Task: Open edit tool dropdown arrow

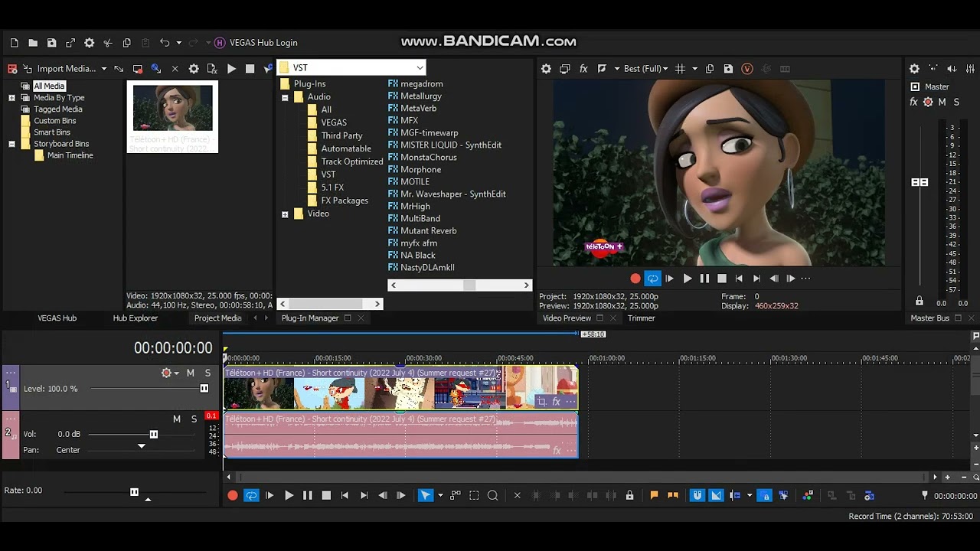Action: tap(440, 496)
